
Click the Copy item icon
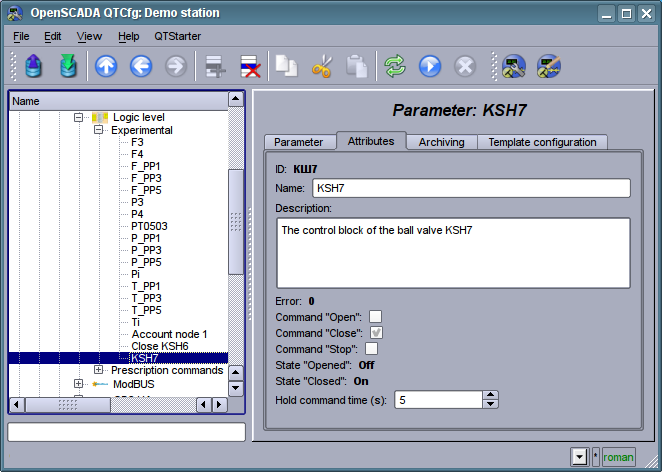(x=287, y=66)
